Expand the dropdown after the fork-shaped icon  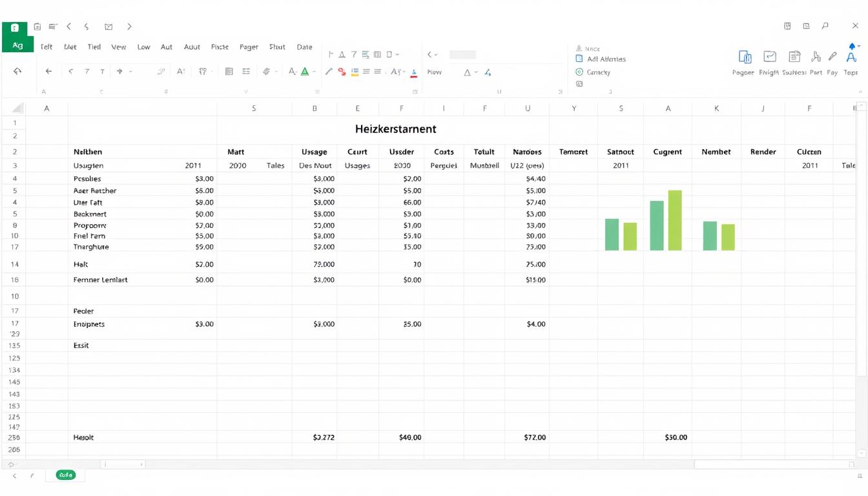coord(212,72)
